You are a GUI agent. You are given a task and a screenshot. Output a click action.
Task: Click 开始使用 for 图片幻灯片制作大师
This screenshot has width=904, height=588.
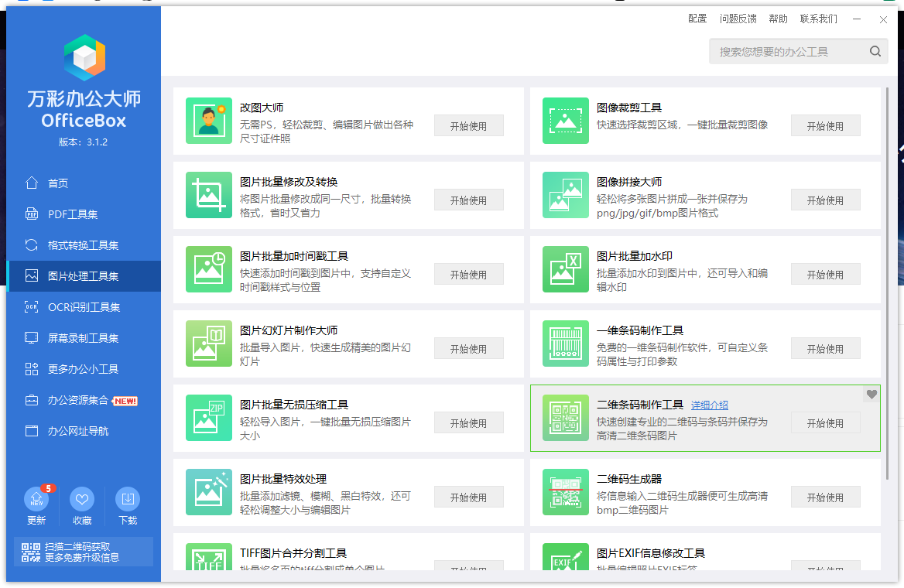click(x=469, y=349)
